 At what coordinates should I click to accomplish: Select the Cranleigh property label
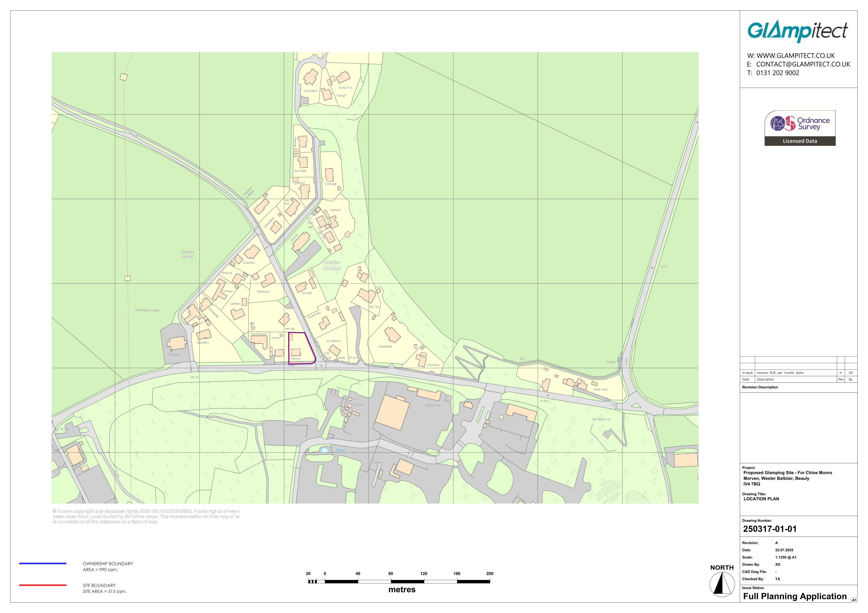[x=330, y=184]
